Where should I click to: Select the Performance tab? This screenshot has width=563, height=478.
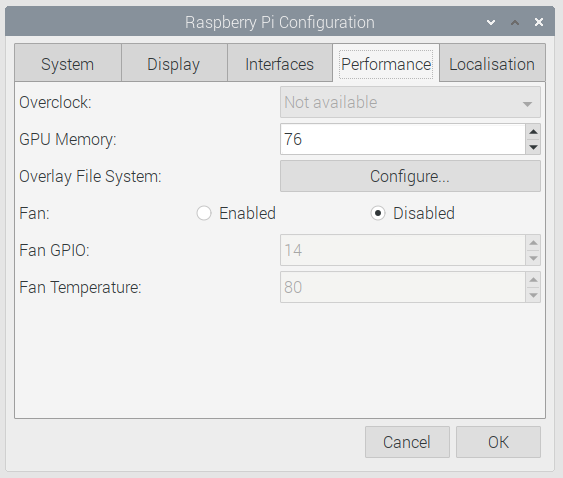point(386,64)
